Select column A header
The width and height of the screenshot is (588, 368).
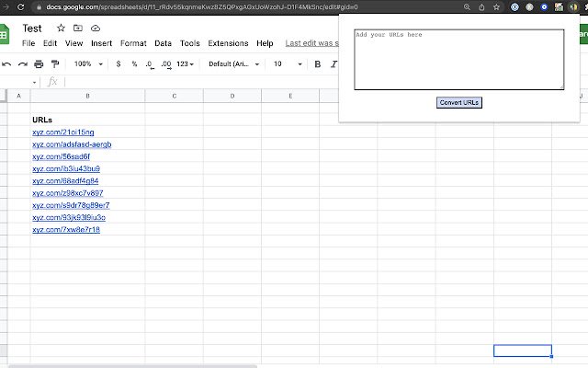[x=18, y=96]
